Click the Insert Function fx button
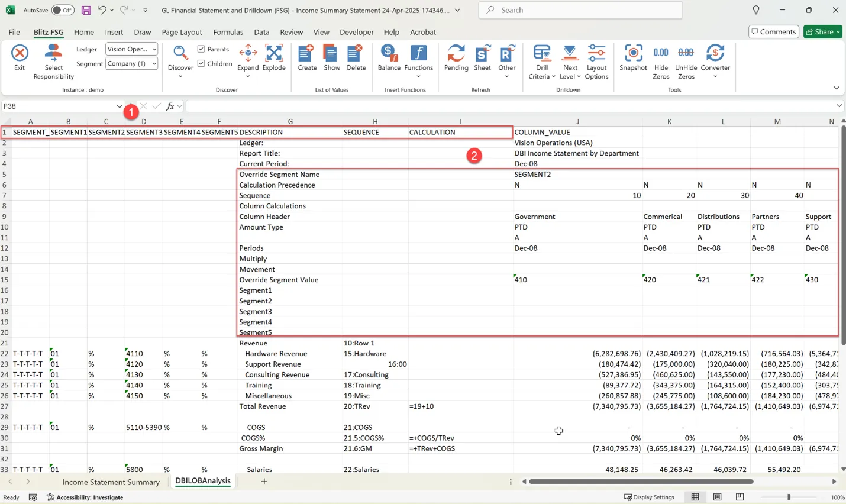 (x=170, y=106)
